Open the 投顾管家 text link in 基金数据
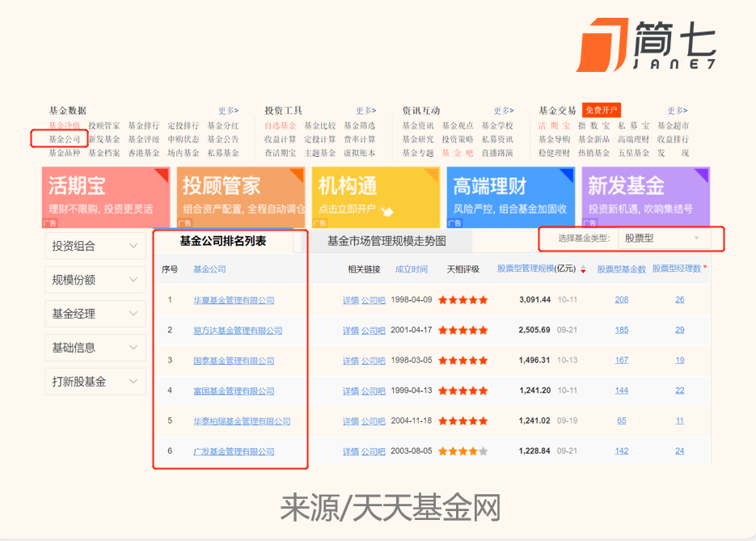 pyautogui.click(x=104, y=125)
